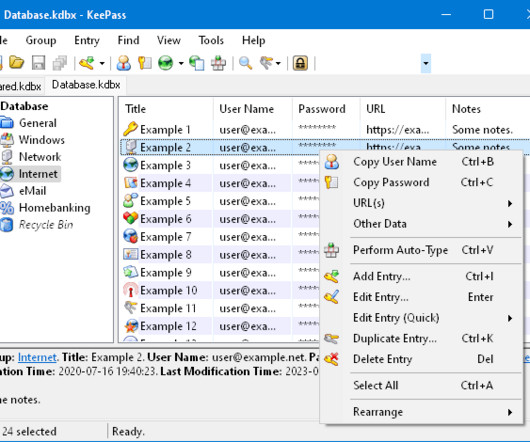Click the Internet group link in details pane

37,358
